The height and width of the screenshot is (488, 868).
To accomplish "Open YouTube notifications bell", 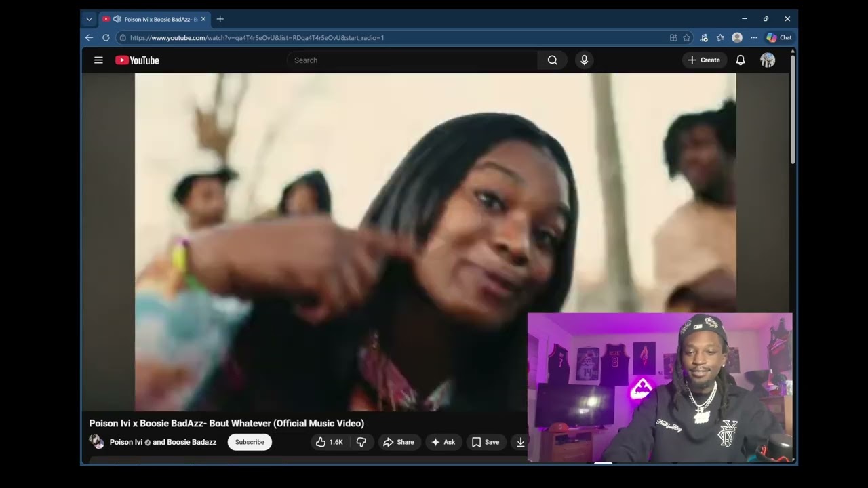I will point(741,60).
